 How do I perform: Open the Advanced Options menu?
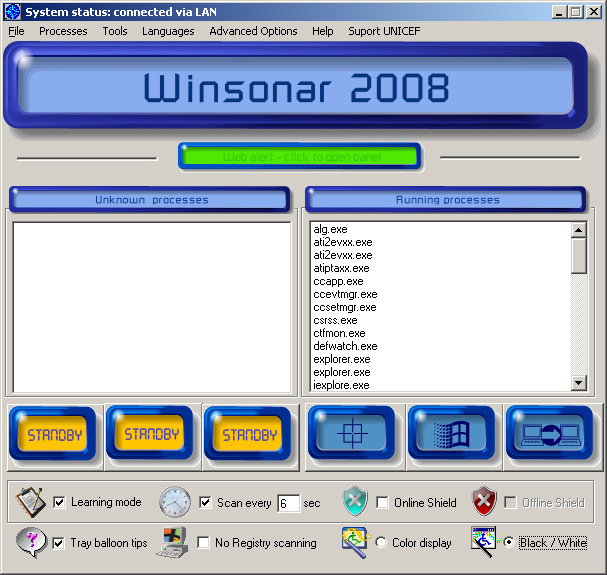tap(253, 31)
